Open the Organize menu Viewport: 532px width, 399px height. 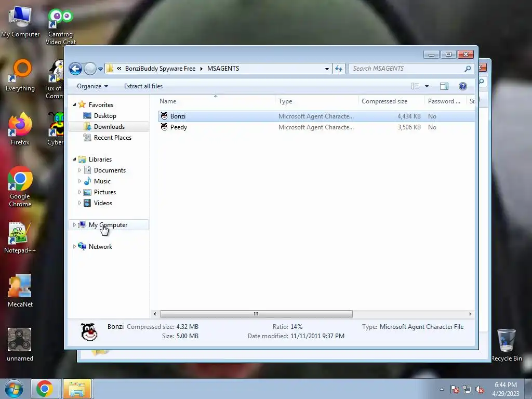pyautogui.click(x=92, y=86)
